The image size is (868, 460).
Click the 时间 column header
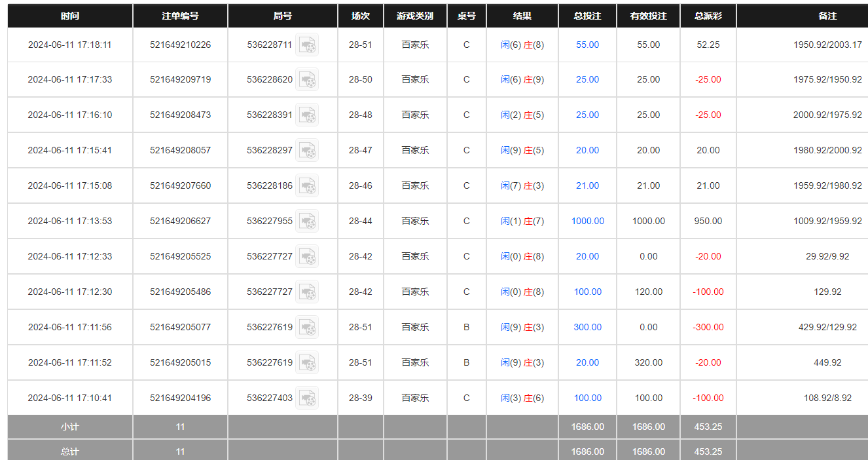click(x=70, y=16)
